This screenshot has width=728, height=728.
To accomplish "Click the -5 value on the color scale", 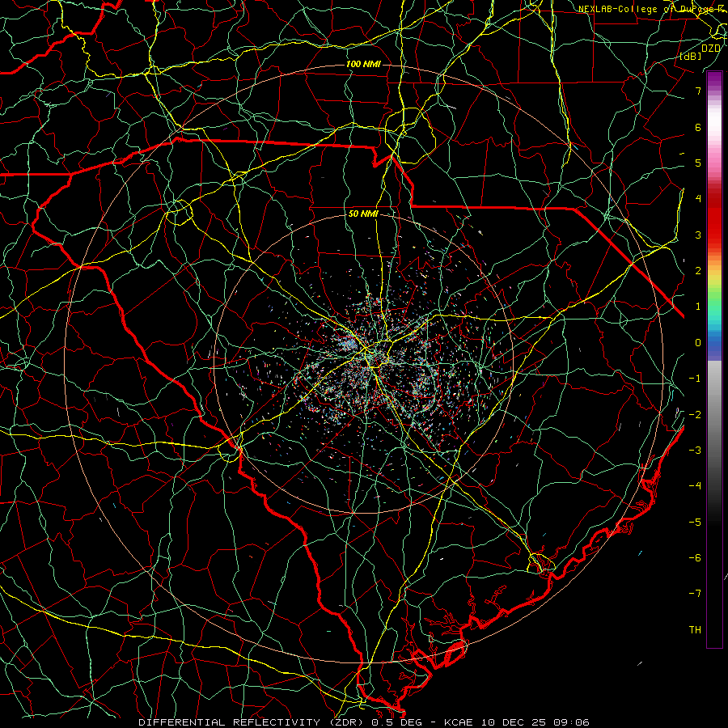I will [x=695, y=522].
